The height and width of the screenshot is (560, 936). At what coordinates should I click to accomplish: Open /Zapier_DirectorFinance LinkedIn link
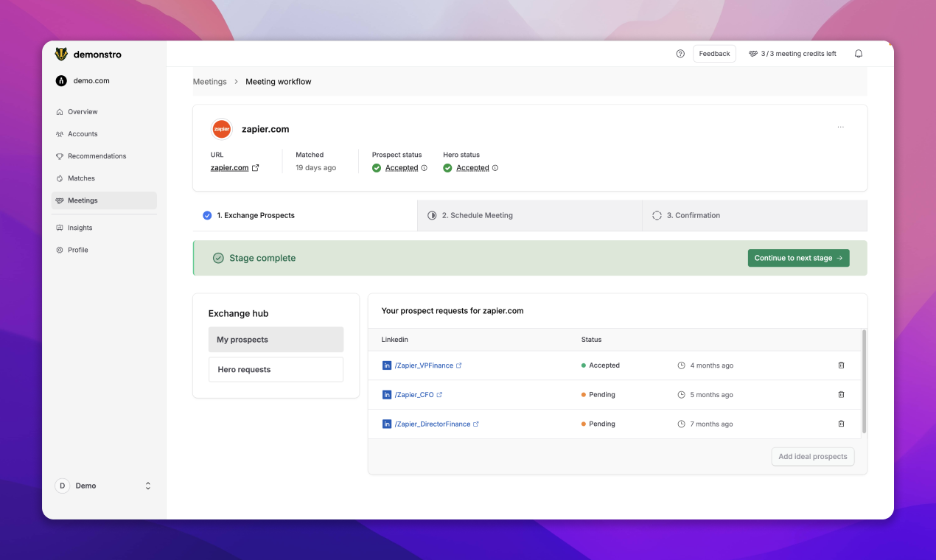click(x=437, y=424)
